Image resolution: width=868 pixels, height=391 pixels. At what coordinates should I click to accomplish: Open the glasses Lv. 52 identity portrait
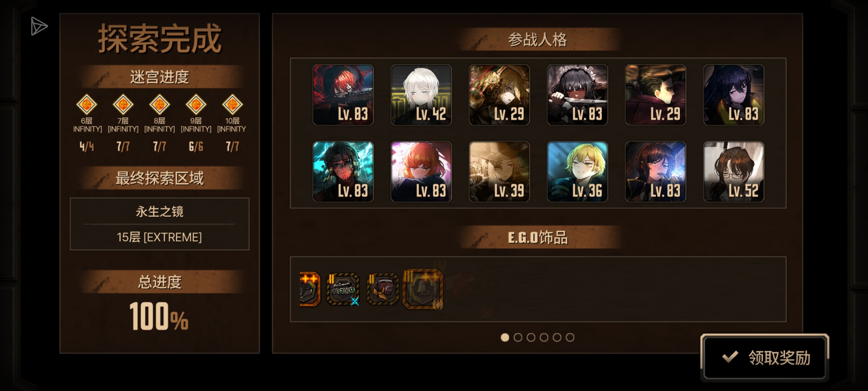coord(734,172)
